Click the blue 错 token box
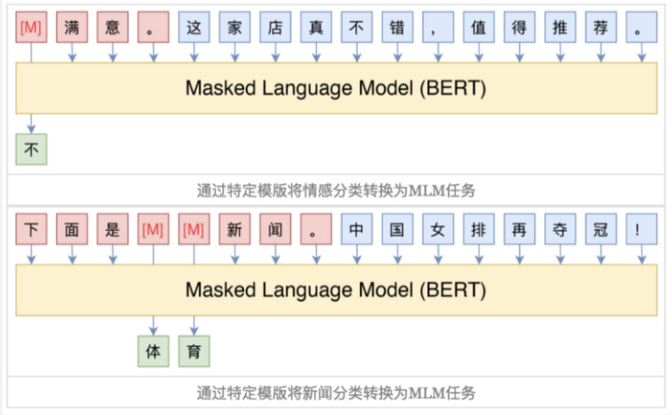Viewport: 672px width, 415px height. 395,27
